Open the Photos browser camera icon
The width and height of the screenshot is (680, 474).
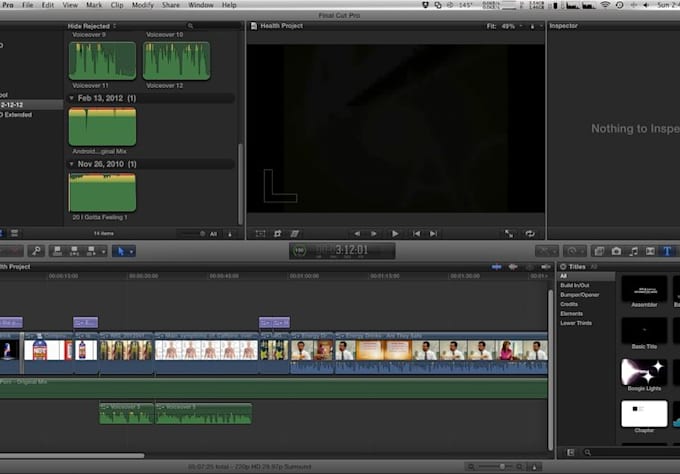pyautogui.click(x=616, y=251)
